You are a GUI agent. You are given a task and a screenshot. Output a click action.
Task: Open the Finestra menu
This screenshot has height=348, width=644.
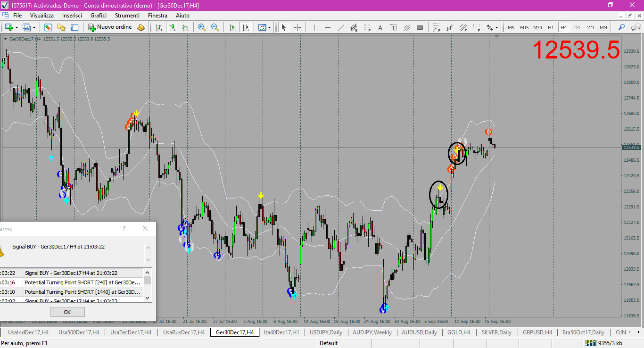(x=157, y=15)
